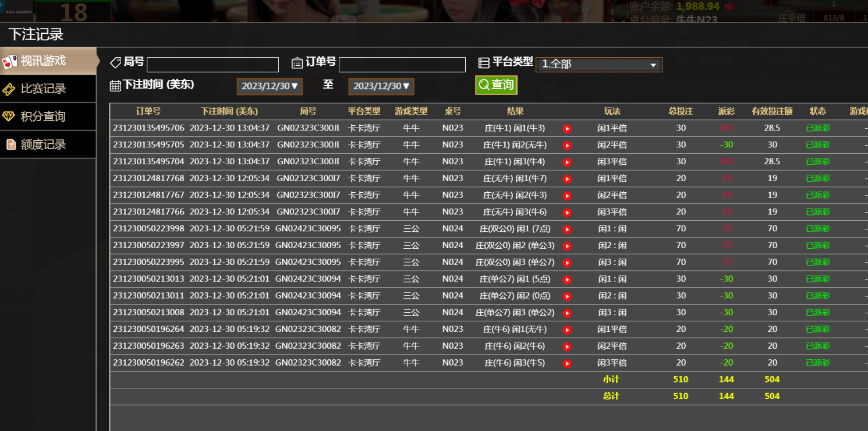Select order number 231230050196262
Viewport: 868px width, 431px height.
coord(148,364)
